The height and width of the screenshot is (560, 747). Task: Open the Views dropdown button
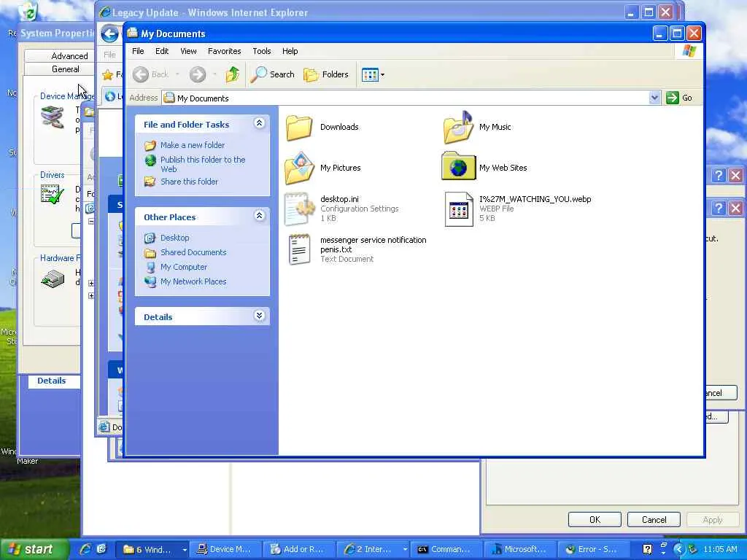coord(373,75)
